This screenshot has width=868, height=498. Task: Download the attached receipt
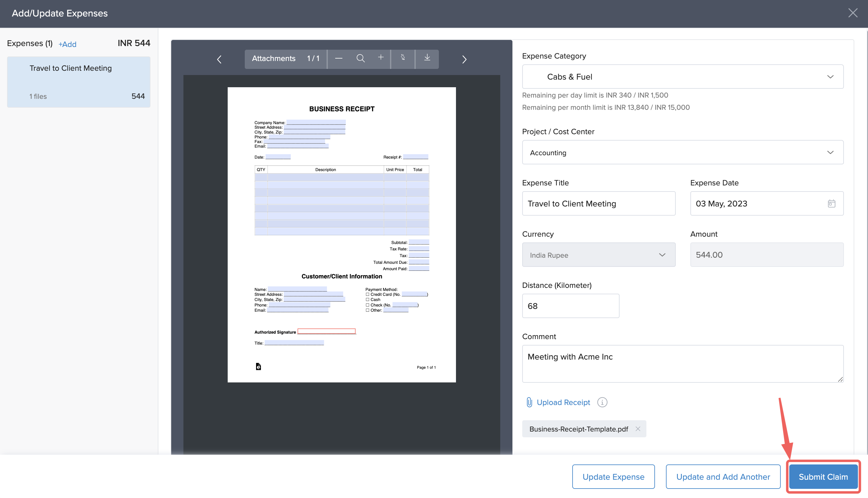[427, 58]
